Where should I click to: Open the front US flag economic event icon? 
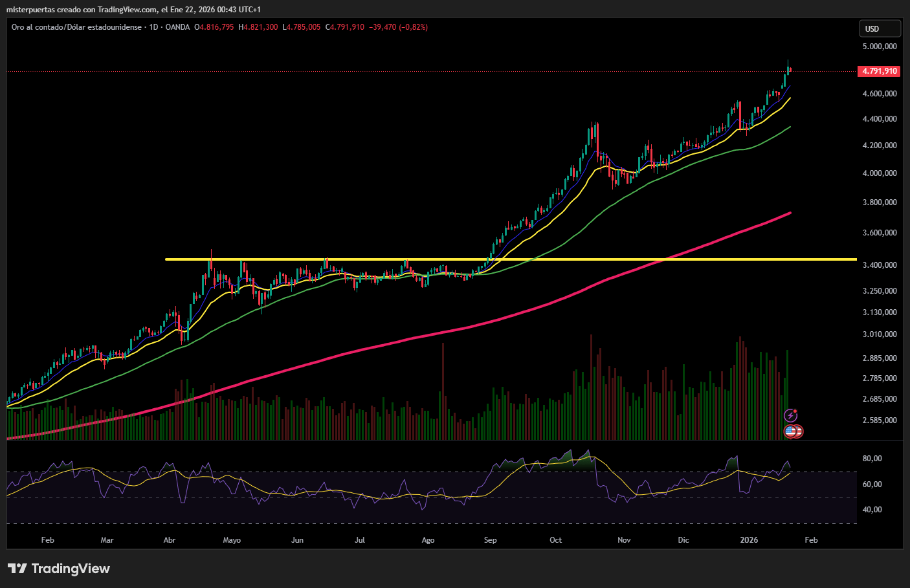[x=790, y=431]
